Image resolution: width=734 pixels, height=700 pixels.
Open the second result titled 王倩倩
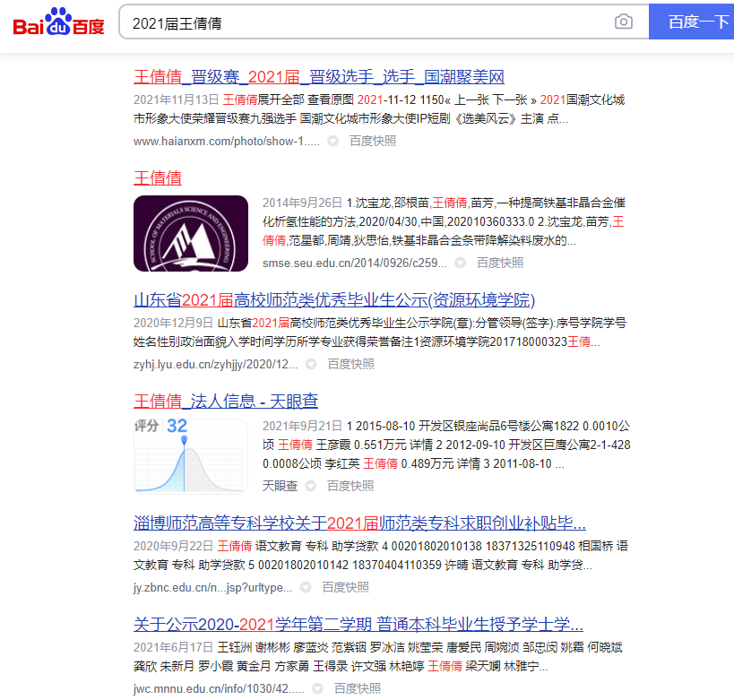[158, 178]
